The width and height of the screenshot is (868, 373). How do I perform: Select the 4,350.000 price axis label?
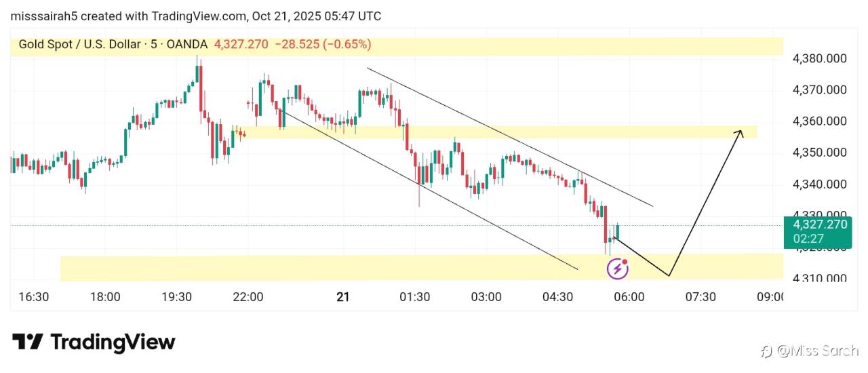pyautogui.click(x=819, y=153)
